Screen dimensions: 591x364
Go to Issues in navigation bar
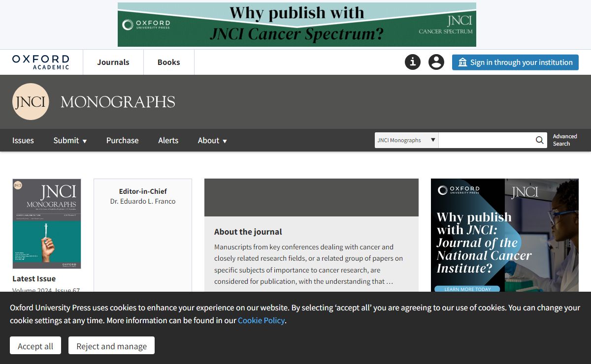point(23,140)
